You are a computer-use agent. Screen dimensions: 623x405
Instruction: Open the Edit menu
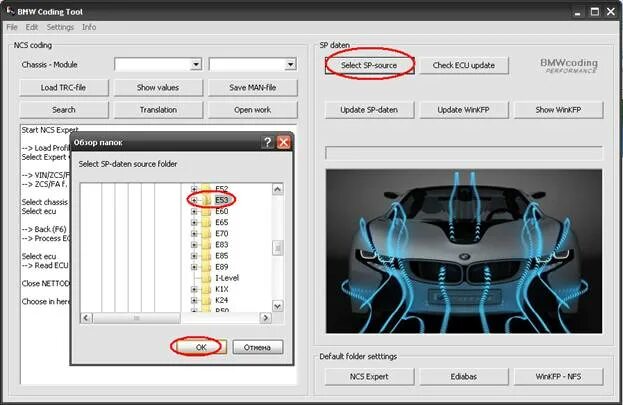pos(31,27)
